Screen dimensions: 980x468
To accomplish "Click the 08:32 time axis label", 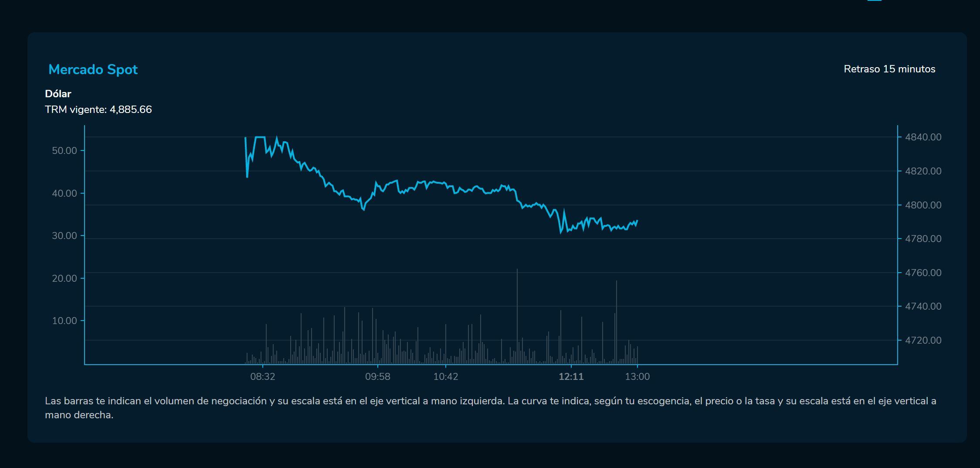I will (x=263, y=376).
